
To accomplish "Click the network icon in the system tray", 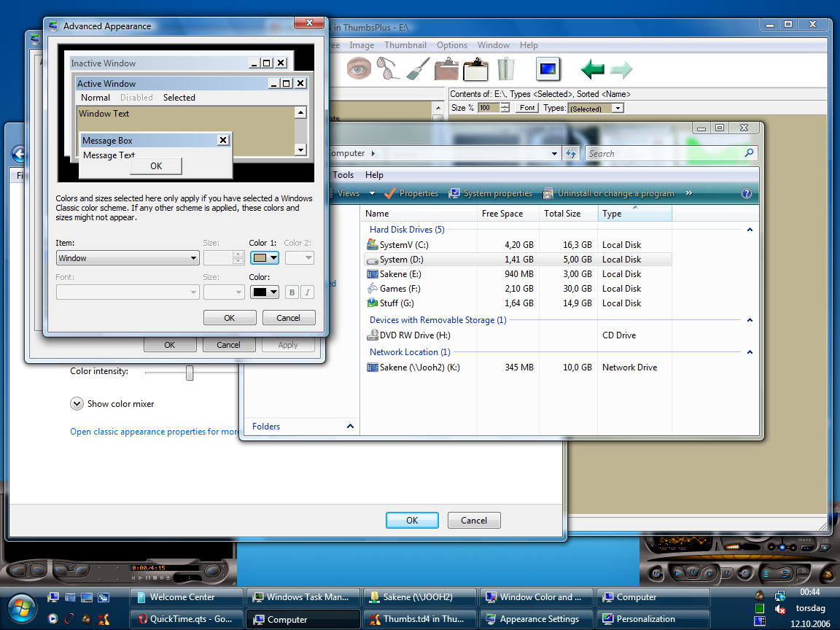I will tap(780, 595).
